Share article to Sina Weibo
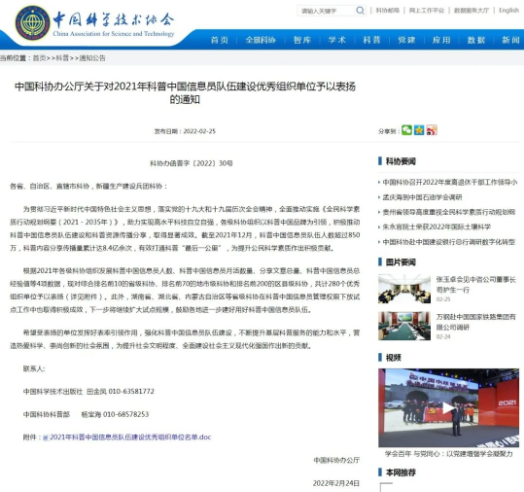 [431, 130]
